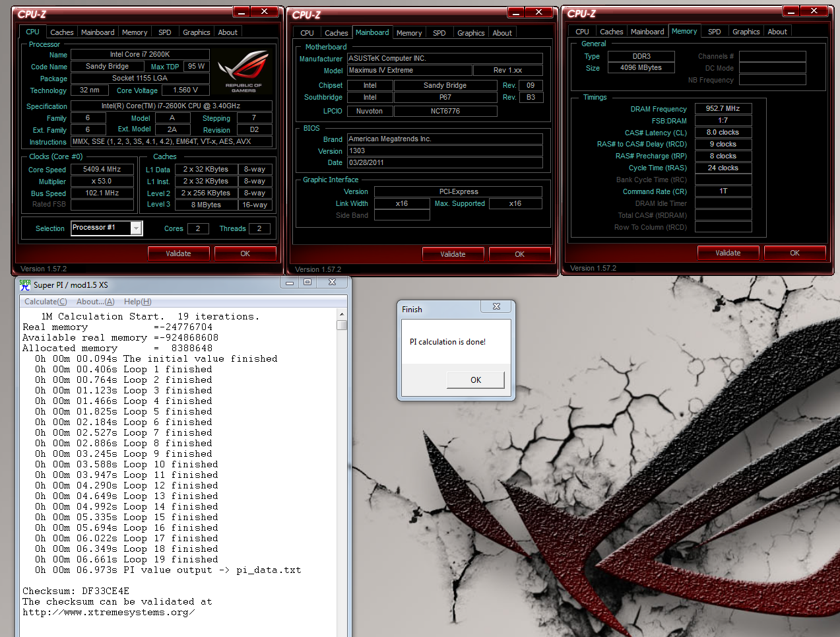This screenshot has height=637, width=840.
Task: Select CPU tab in Mainboard CPU-Z window
Action: pyautogui.click(x=307, y=33)
